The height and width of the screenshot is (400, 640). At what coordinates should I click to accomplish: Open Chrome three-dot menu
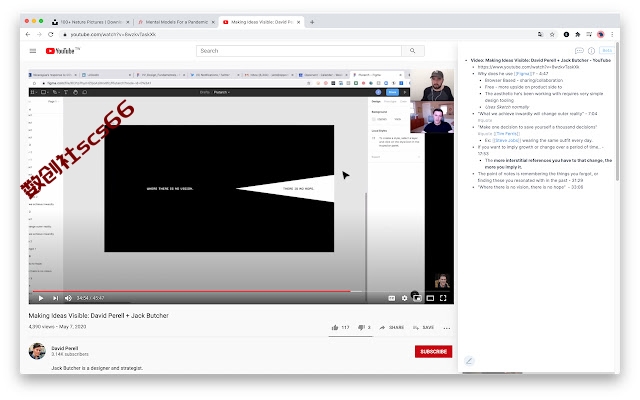612,35
